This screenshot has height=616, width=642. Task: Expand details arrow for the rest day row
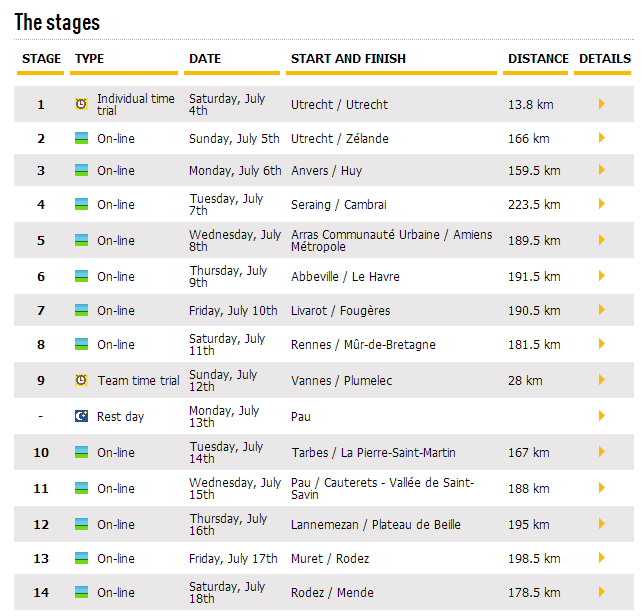coord(601,416)
